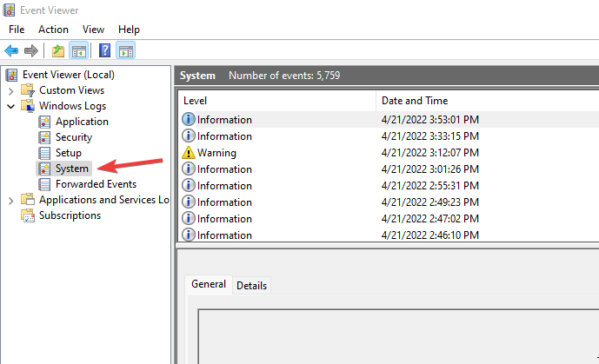The image size is (599, 364).
Task: Switch to the General tab
Action: point(209,284)
